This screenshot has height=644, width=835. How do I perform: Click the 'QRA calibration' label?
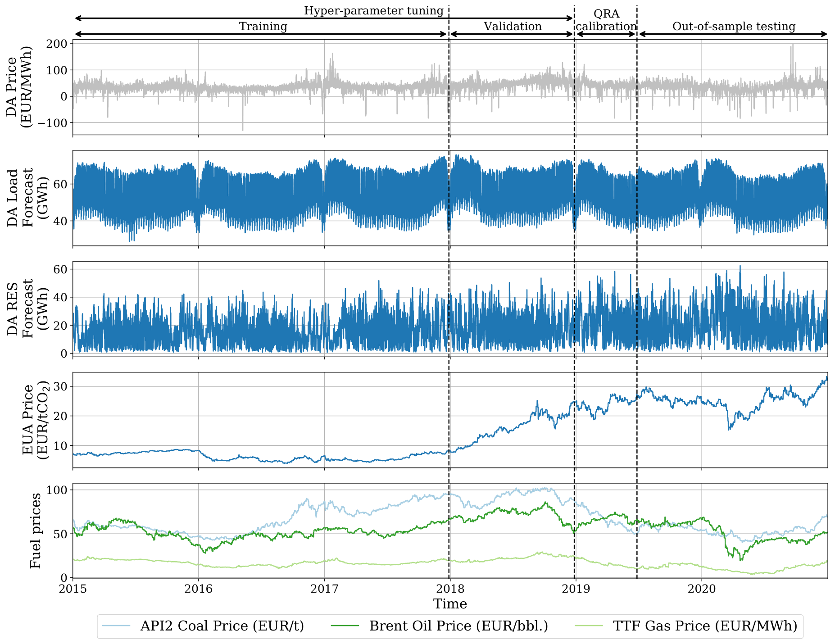click(606, 20)
